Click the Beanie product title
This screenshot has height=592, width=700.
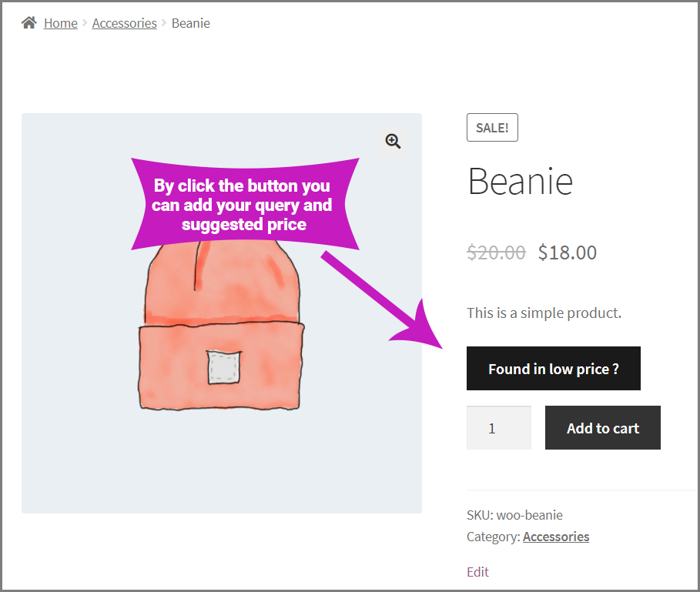[520, 182]
